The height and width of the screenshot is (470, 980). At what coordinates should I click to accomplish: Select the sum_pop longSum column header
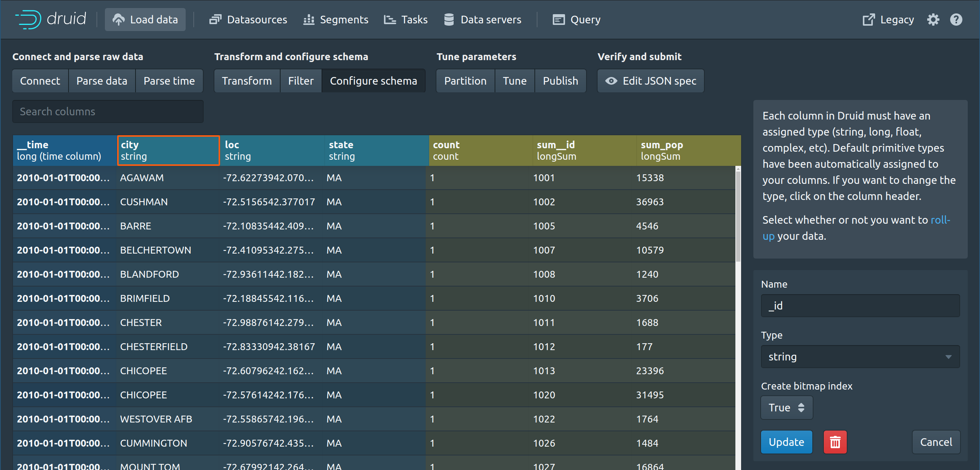pyautogui.click(x=688, y=151)
